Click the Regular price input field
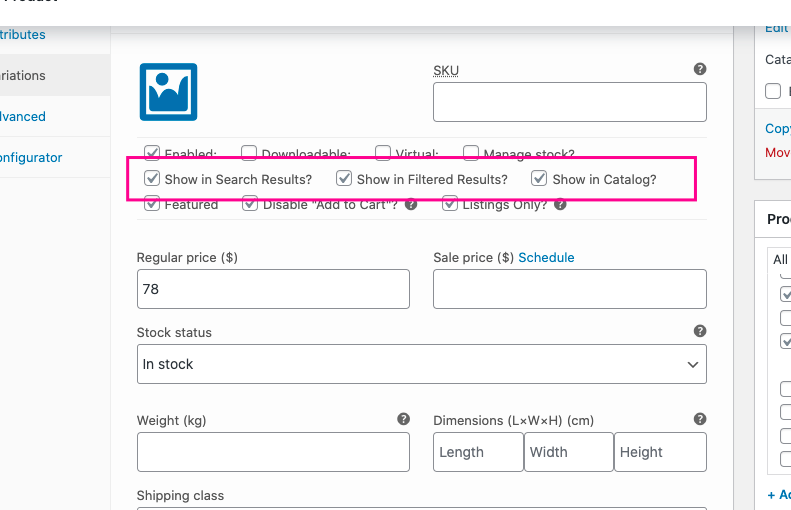 click(273, 289)
